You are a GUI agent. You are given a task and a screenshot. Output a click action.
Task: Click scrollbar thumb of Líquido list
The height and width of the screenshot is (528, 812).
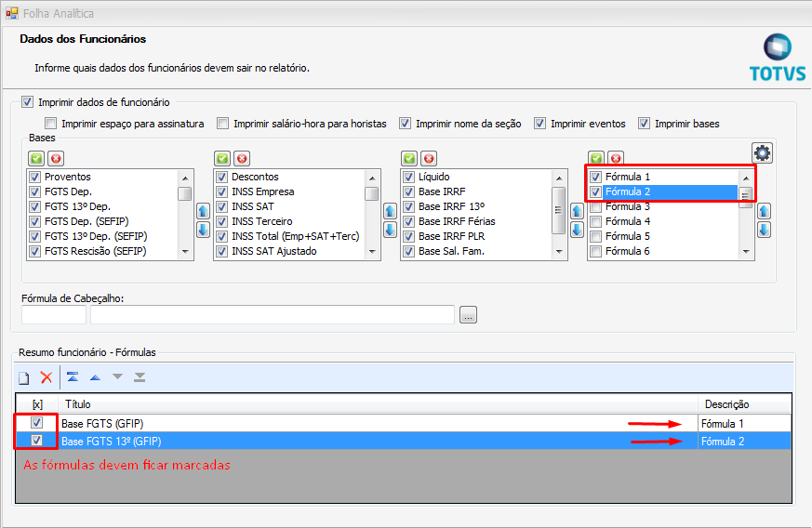[559, 210]
